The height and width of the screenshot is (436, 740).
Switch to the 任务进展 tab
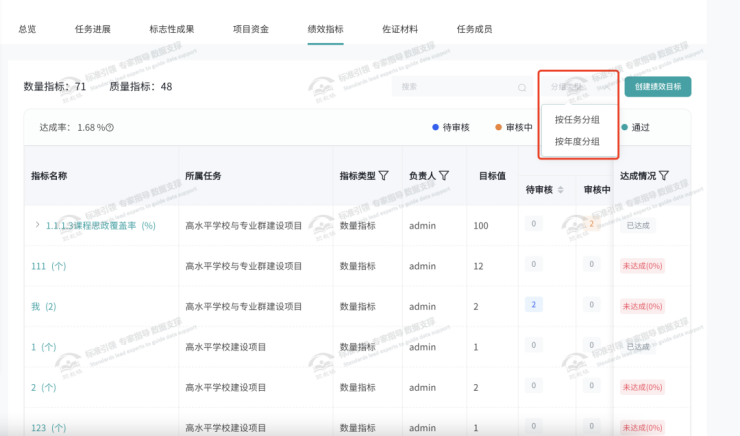[94, 29]
